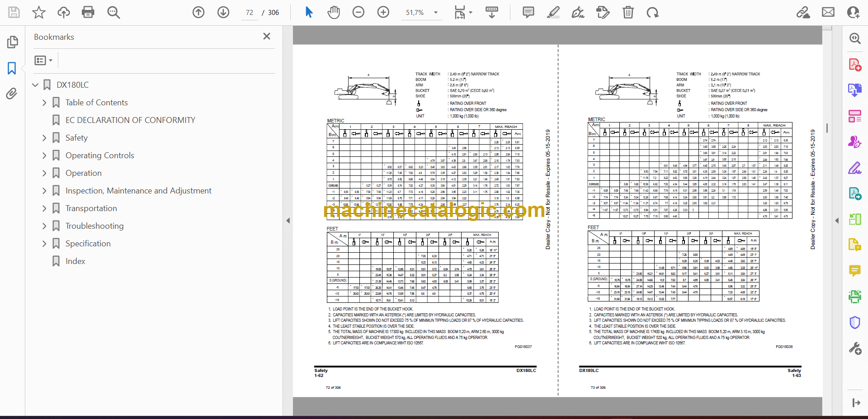Expand the Operation bookmark
The image size is (868, 419).
coord(44,173)
